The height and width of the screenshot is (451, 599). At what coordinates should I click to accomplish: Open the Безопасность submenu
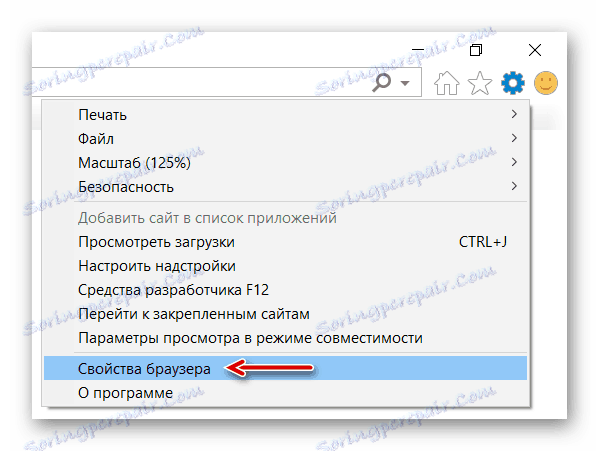pyautogui.click(x=285, y=187)
